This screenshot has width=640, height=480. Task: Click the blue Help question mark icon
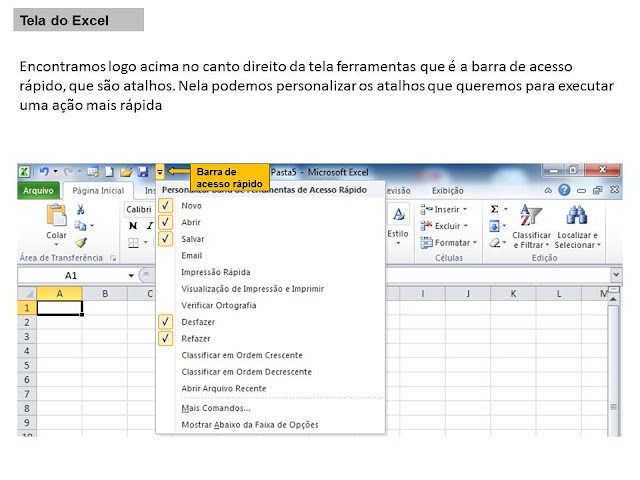point(564,190)
